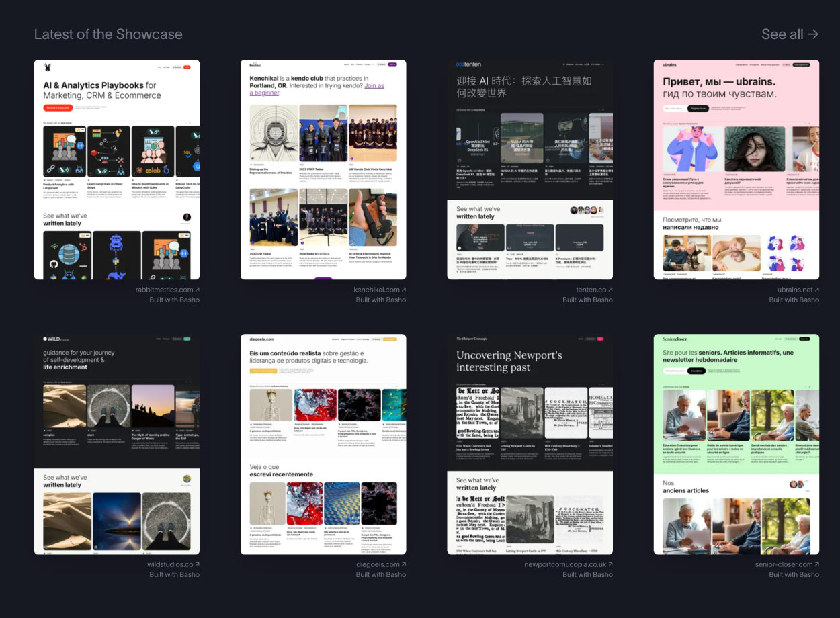Select "Built with Basho" under senior-closer.com

coord(794,574)
